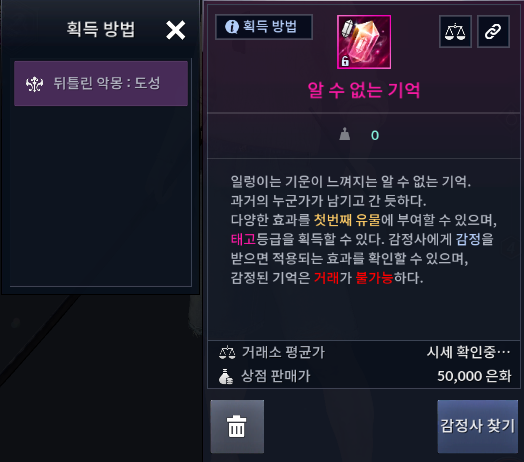Click the 50,000 은화 shop price
524x462 pixels.
(x=474, y=376)
